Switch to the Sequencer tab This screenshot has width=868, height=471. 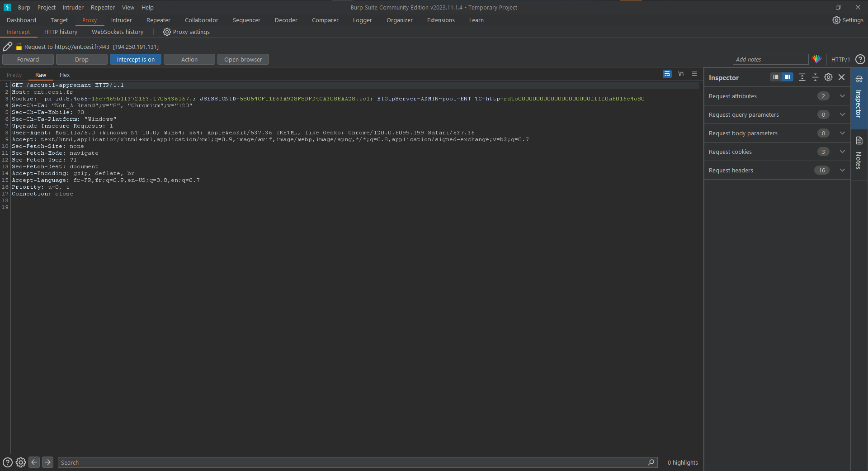point(246,20)
